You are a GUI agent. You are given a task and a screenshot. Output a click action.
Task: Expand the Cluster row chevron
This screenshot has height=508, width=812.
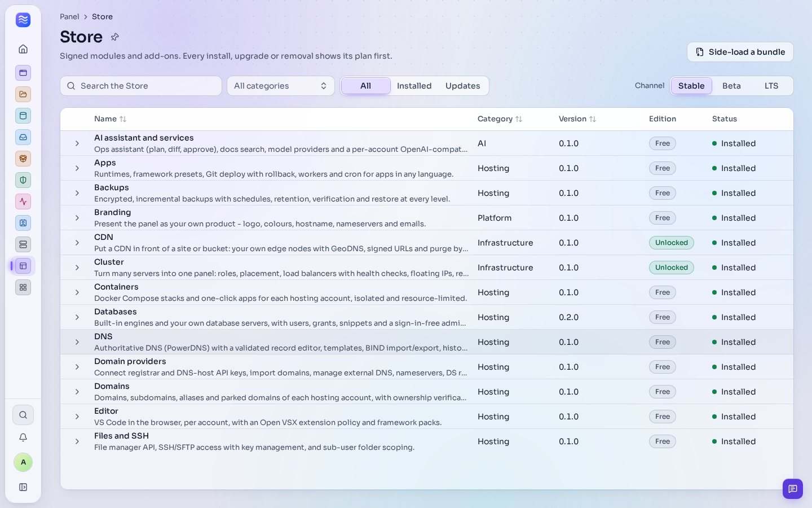pyautogui.click(x=77, y=268)
